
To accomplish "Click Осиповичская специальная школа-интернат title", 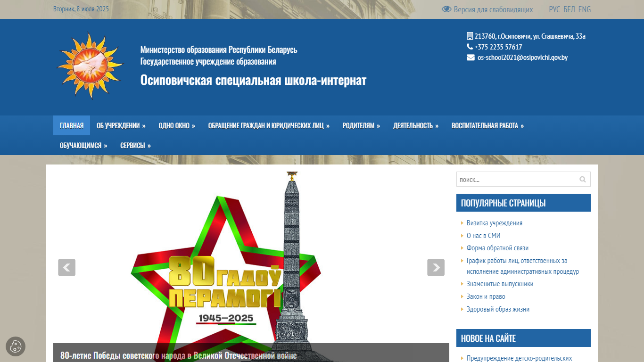I will [x=253, y=80].
